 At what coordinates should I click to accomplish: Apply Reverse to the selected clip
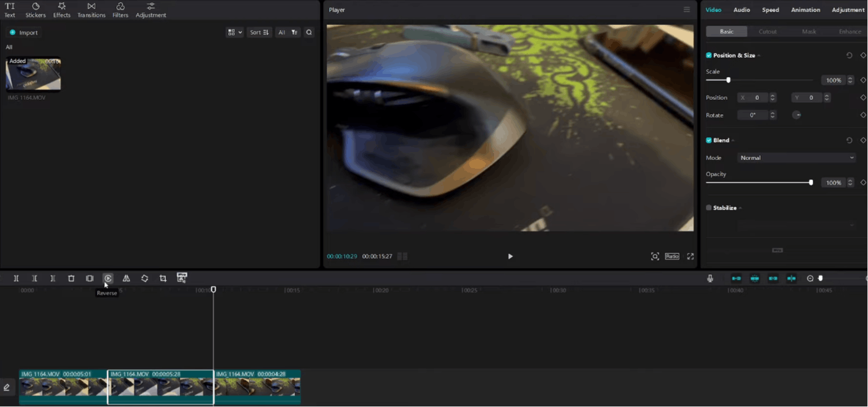pyautogui.click(x=108, y=278)
